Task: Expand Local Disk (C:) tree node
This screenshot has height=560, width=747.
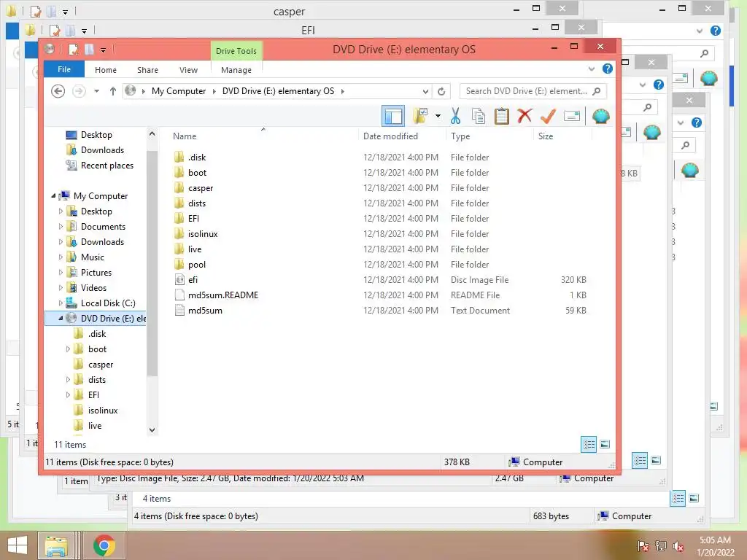Action: [x=61, y=303]
